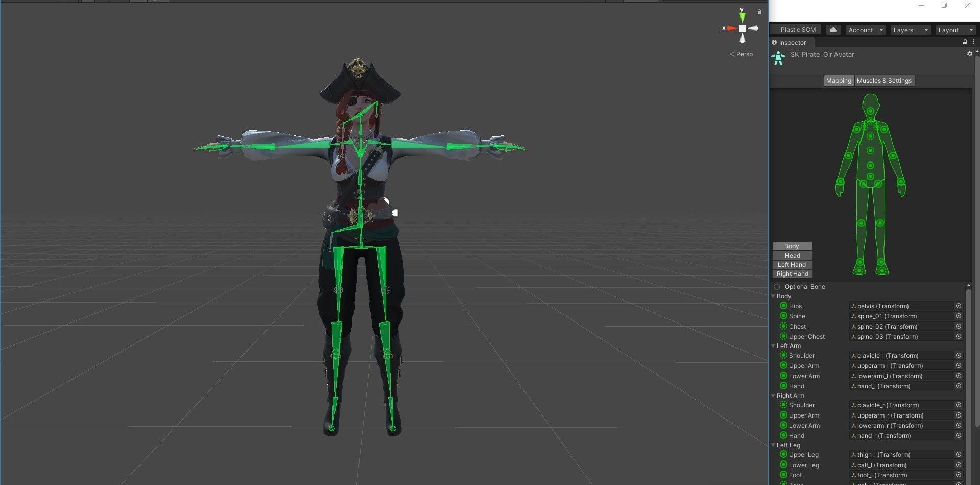Open object picker for upperarm_r field
Viewport: 980px width, 485px height.
point(958,415)
